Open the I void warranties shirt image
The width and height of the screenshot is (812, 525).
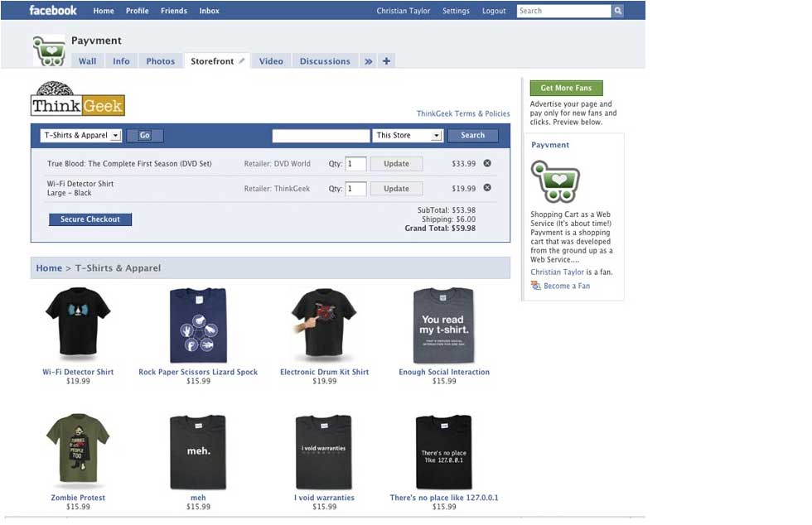[324, 451]
